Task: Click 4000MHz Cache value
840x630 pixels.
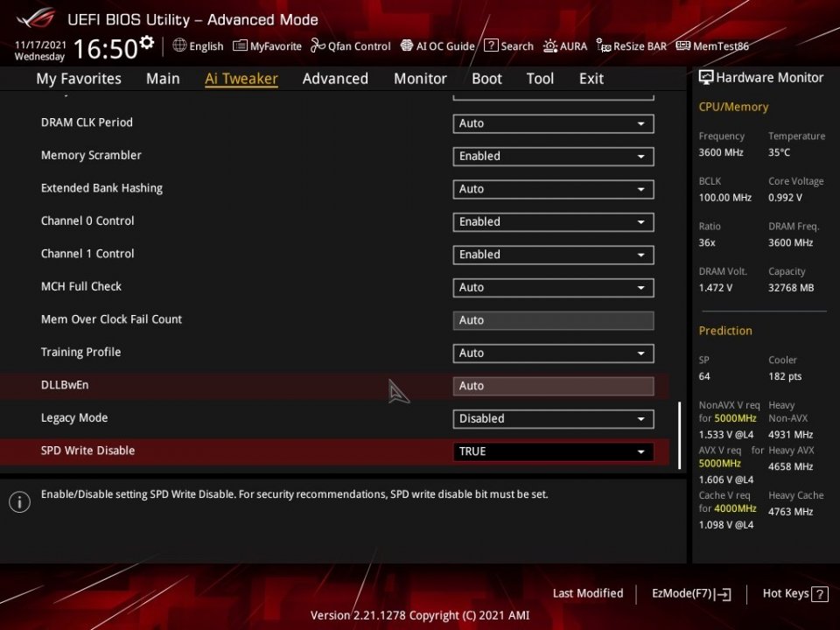Action: pyautogui.click(x=735, y=507)
